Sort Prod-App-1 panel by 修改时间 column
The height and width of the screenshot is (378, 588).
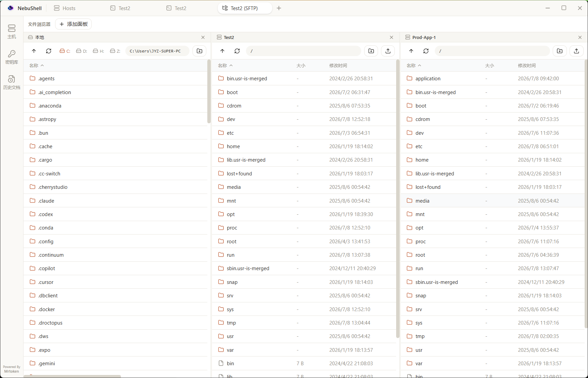pyautogui.click(x=527, y=66)
